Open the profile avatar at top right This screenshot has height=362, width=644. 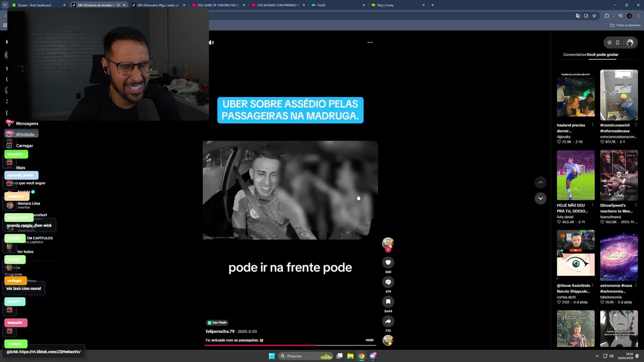click(x=629, y=43)
